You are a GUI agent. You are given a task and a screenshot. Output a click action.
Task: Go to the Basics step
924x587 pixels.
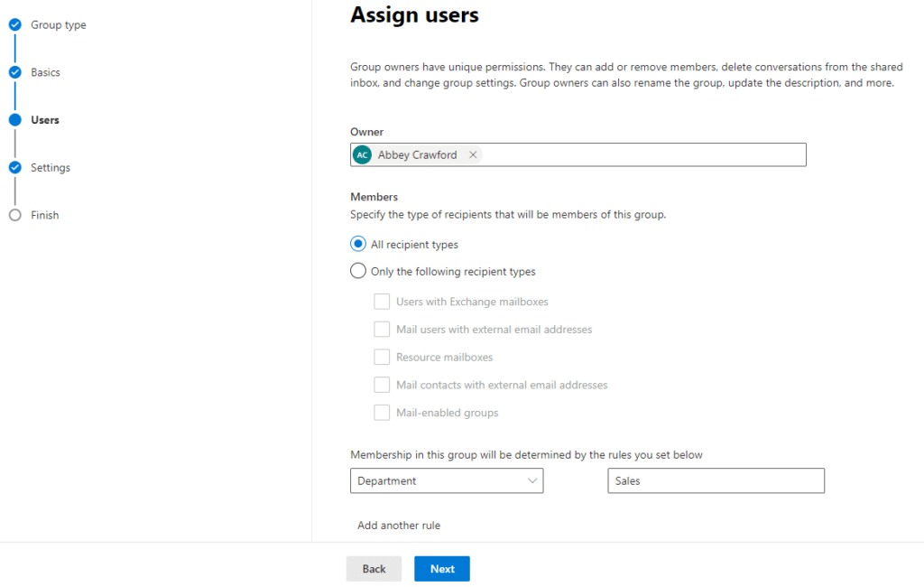coord(45,72)
